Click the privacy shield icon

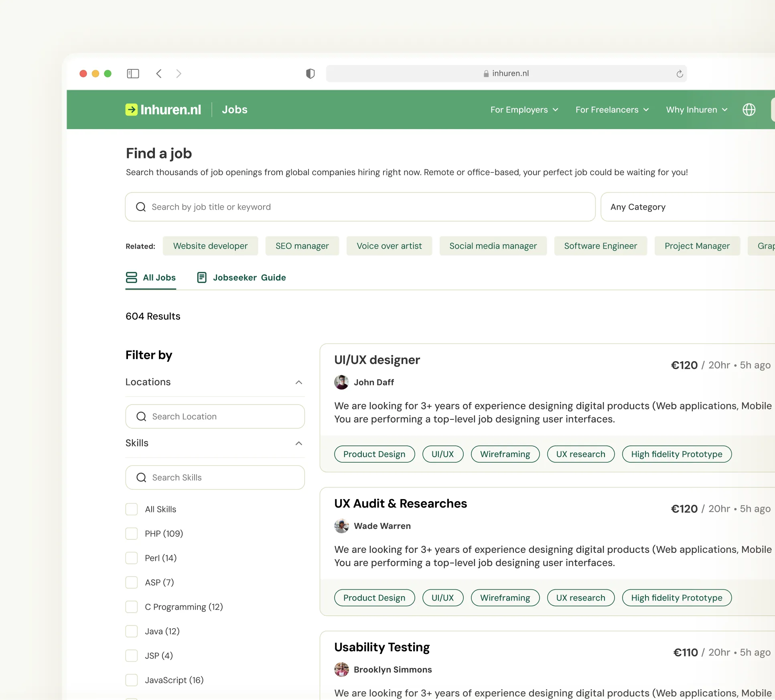(310, 73)
